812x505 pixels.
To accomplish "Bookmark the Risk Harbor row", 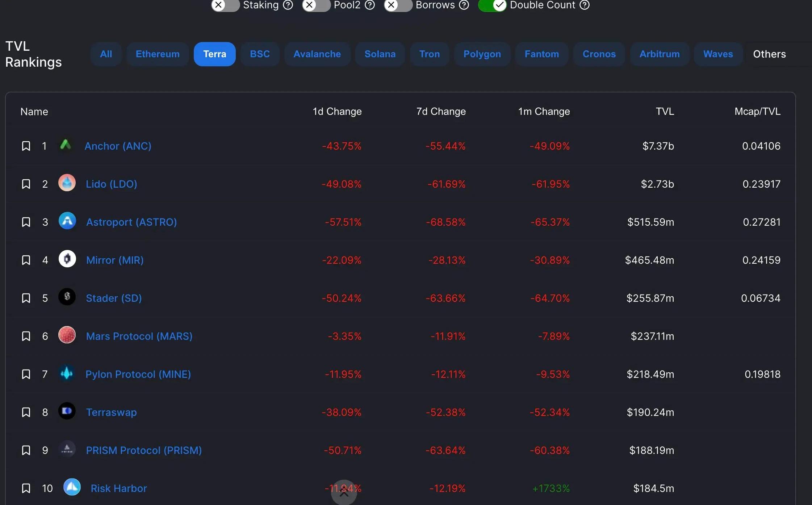I will (26, 488).
